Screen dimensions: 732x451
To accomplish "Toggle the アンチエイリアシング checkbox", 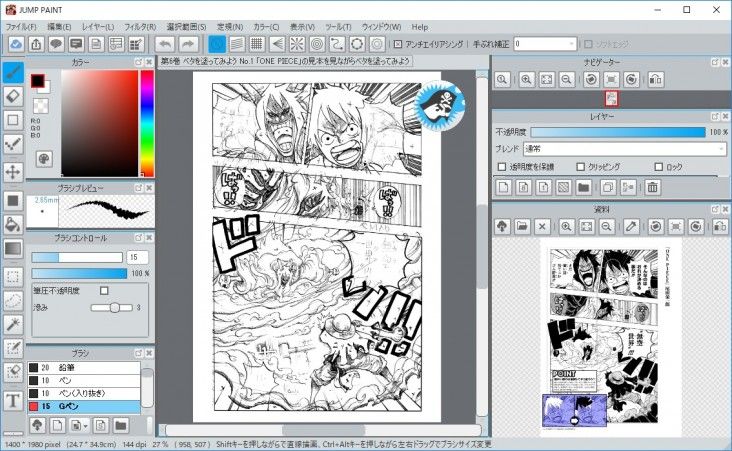I will pyautogui.click(x=398, y=44).
